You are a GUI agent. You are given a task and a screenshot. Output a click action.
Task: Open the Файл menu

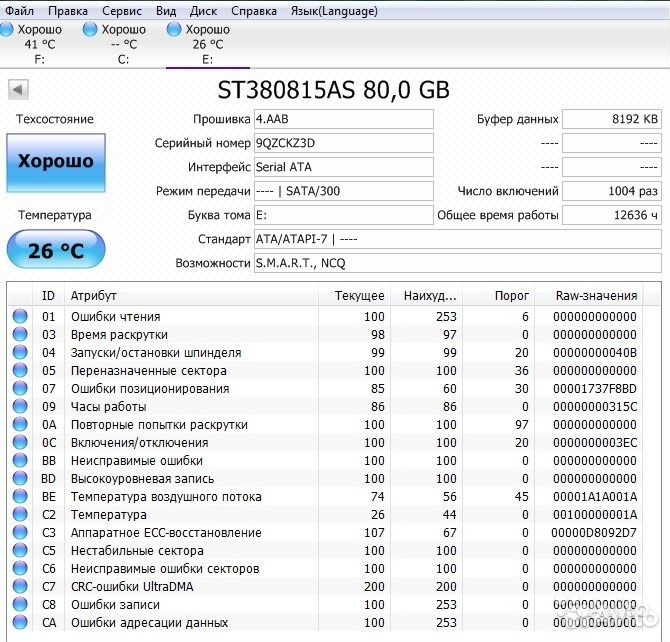(x=20, y=11)
